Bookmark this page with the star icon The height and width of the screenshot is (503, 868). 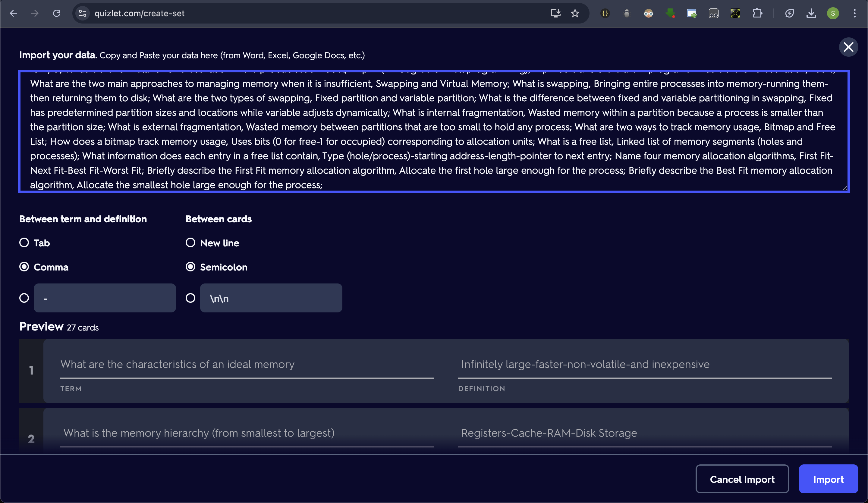point(575,14)
